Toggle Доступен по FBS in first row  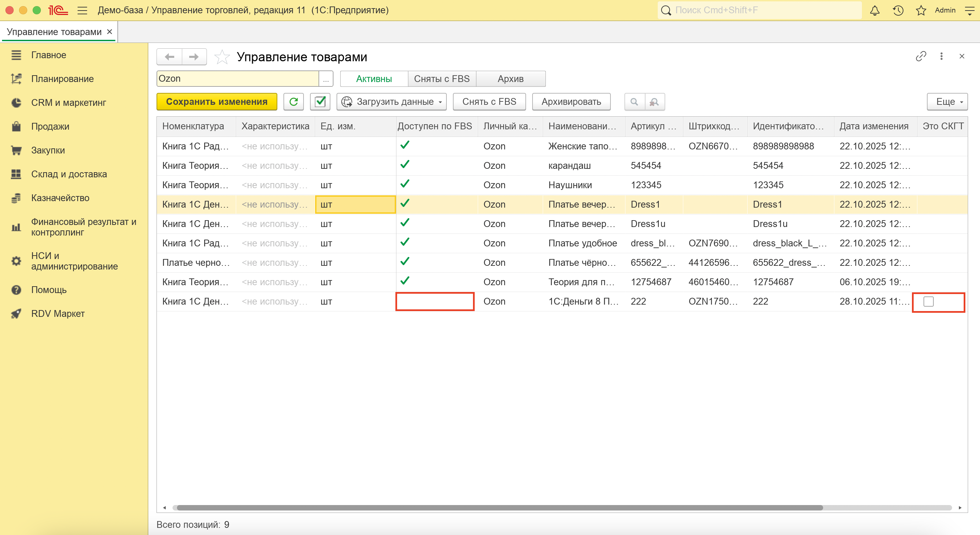point(405,145)
